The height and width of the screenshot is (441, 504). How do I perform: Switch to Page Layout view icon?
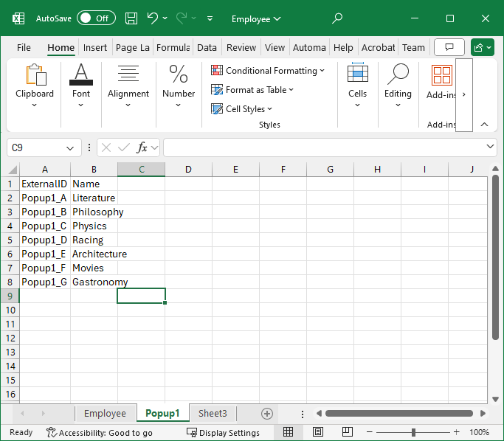point(318,432)
